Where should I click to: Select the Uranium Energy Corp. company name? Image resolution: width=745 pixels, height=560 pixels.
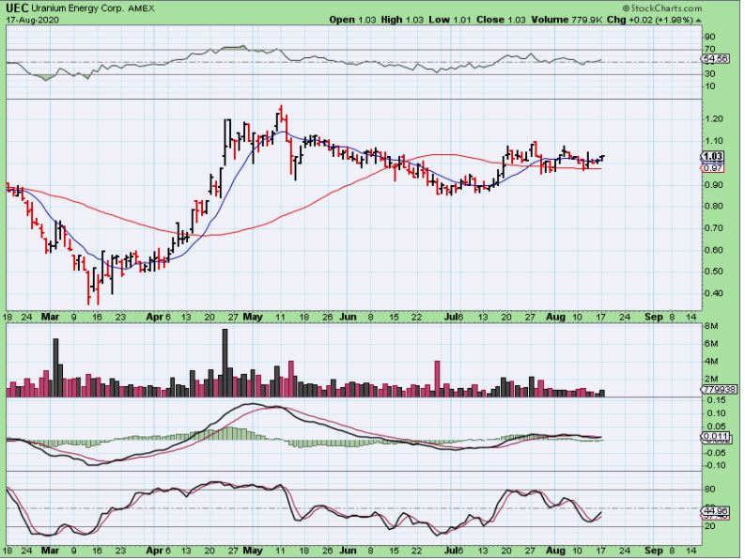click(x=77, y=8)
